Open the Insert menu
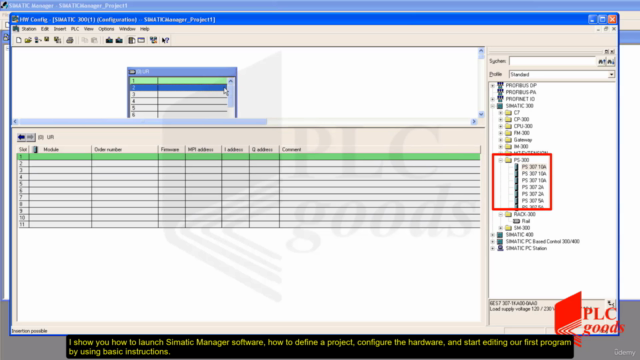 pos(60,29)
